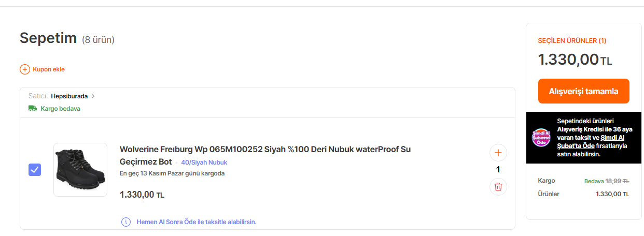Click the Kargo bedava text
Viewport: 644px width, 236px height.
[61, 109]
